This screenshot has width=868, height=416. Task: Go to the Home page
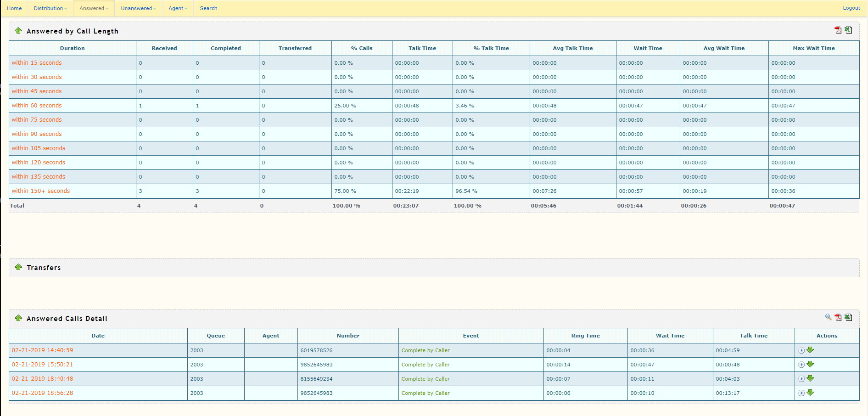14,8
